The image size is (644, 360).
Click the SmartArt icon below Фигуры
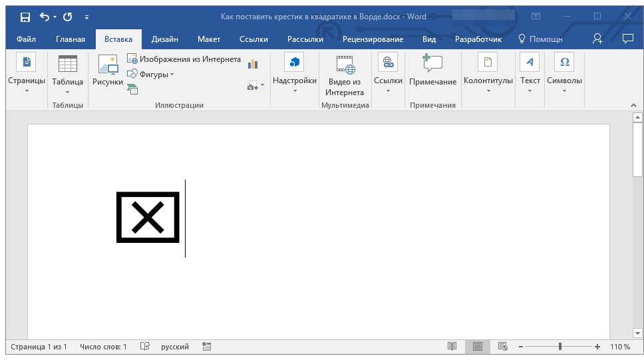tap(132, 90)
